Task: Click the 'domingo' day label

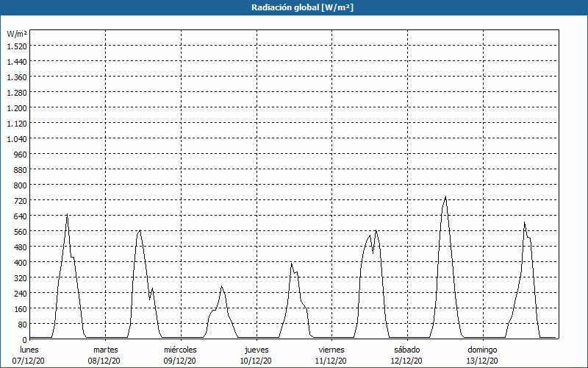Action: [x=482, y=350]
